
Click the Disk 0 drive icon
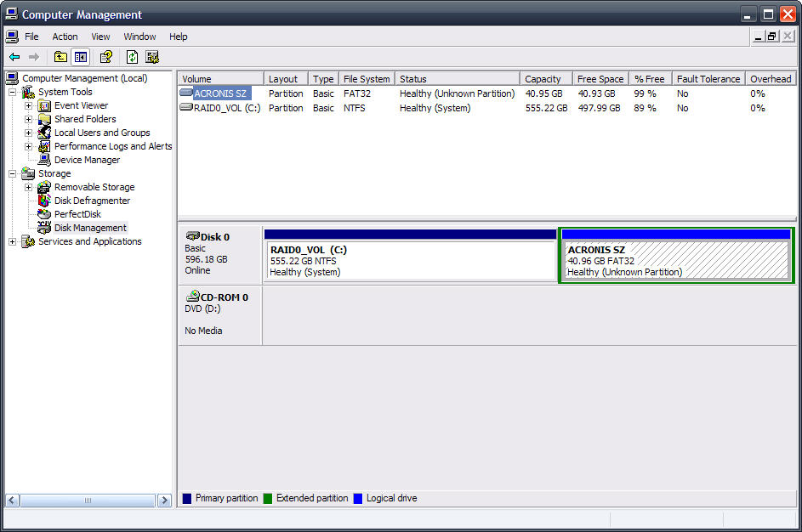click(193, 236)
